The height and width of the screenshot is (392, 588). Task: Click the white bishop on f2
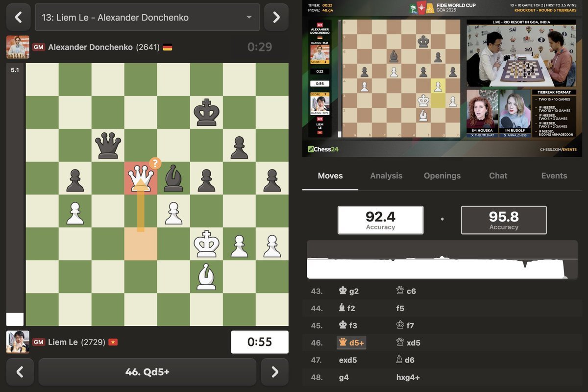[x=206, y=276]
